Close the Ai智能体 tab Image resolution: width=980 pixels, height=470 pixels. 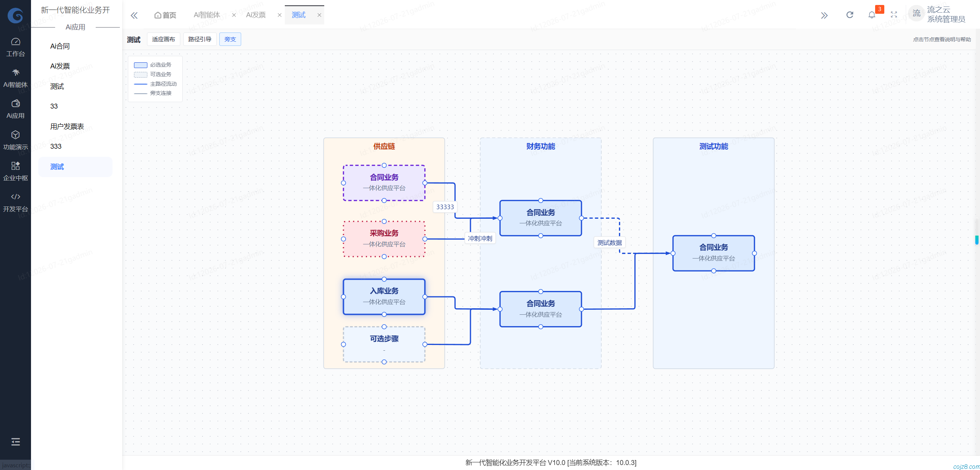click(234, 15)
